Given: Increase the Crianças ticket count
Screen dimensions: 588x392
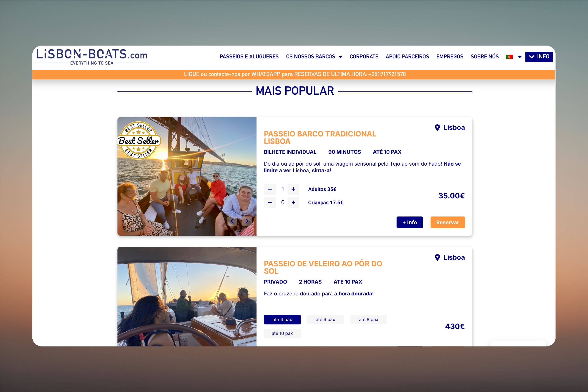Looking at the screenshot, I should [x=293, y=203].
